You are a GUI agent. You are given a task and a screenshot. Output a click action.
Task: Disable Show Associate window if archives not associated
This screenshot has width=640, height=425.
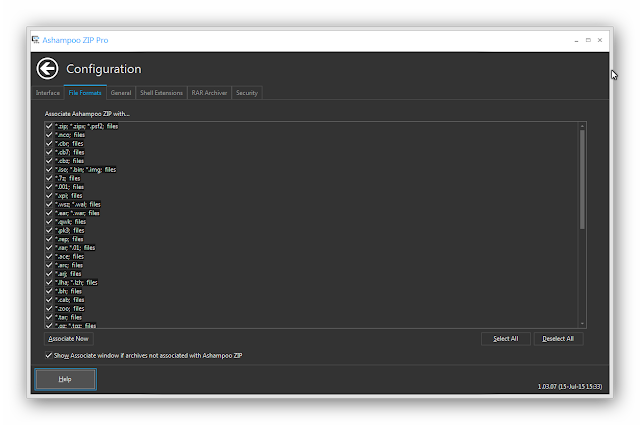pyautogui.click(x=49, y=355)
